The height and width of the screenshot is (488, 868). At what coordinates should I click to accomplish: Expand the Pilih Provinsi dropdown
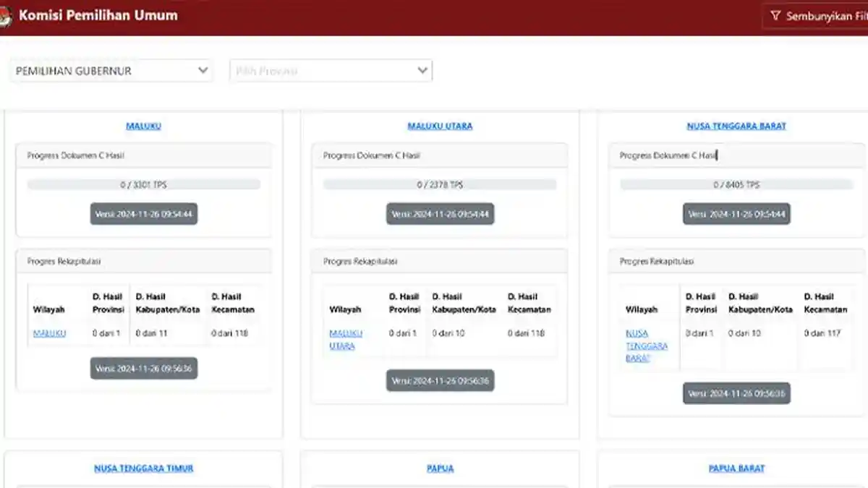[x=331, y=71]
